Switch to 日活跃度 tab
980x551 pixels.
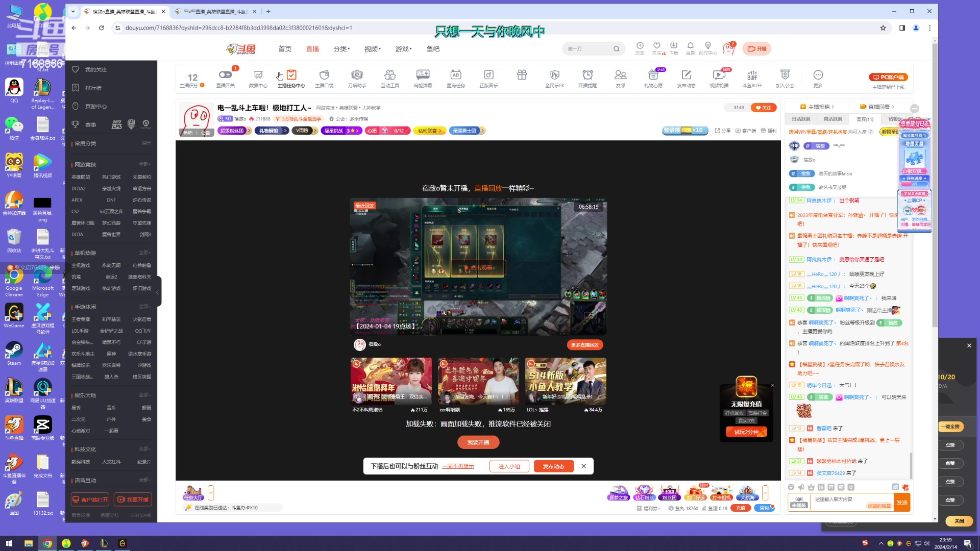(801, 119)
